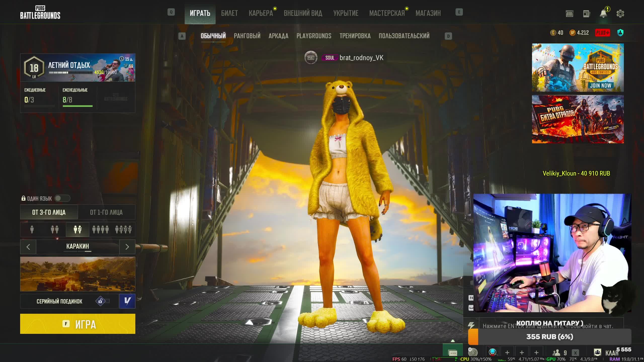Open the red PUBG Plus badge
The image size is (644, 362).
(602, 33)
